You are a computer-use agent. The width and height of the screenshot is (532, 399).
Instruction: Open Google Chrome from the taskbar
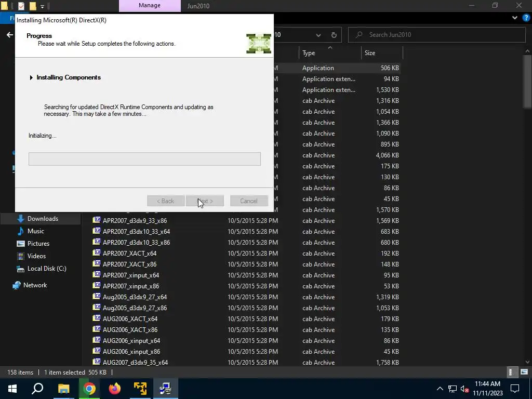[x=89, y=389]
